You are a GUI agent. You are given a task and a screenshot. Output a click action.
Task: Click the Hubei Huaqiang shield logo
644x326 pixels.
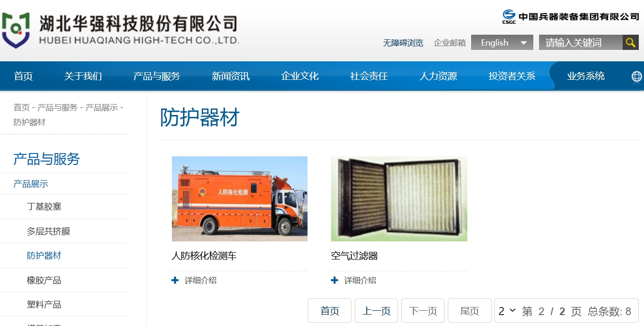pos(16,30)
